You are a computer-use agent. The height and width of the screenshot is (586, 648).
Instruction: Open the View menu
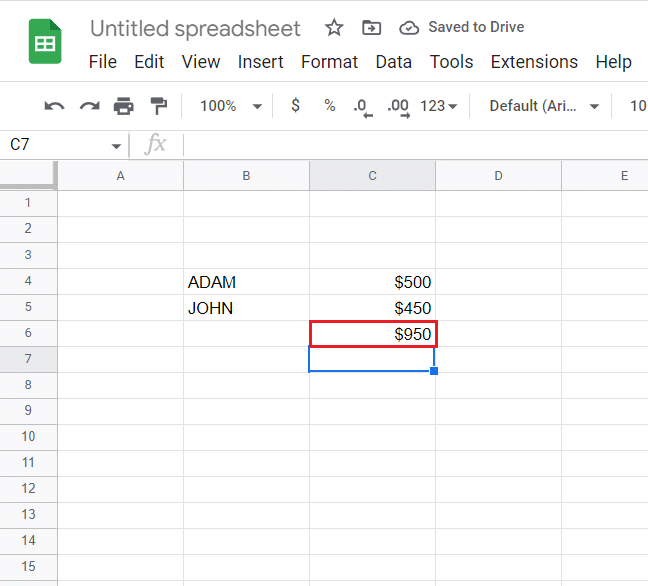tap(201, 62)
